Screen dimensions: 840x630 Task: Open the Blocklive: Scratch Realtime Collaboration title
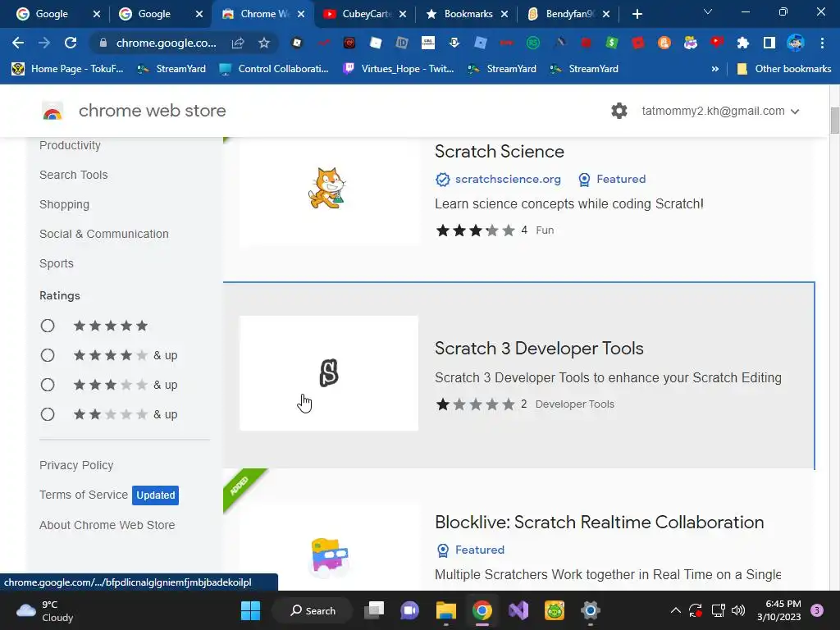599,522
